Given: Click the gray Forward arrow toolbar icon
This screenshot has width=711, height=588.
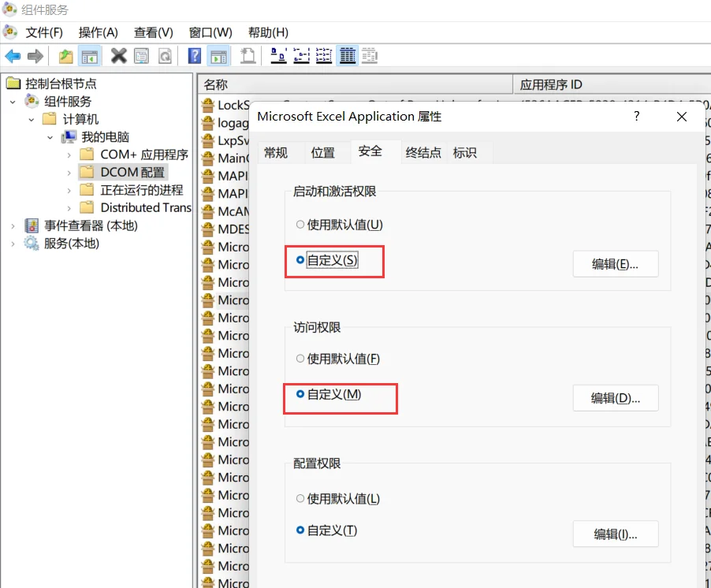Looking at the screenshot, I should pyautogui.click(x=35, y=56).
